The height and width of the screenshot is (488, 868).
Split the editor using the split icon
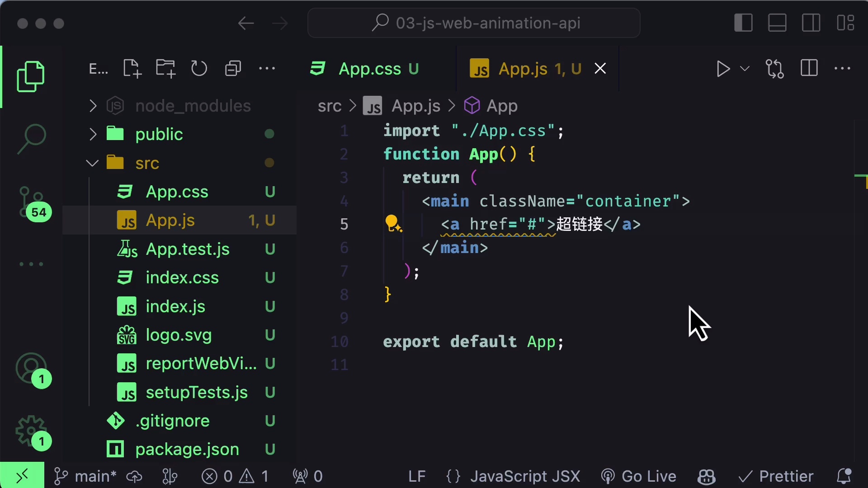coord(809,68)
